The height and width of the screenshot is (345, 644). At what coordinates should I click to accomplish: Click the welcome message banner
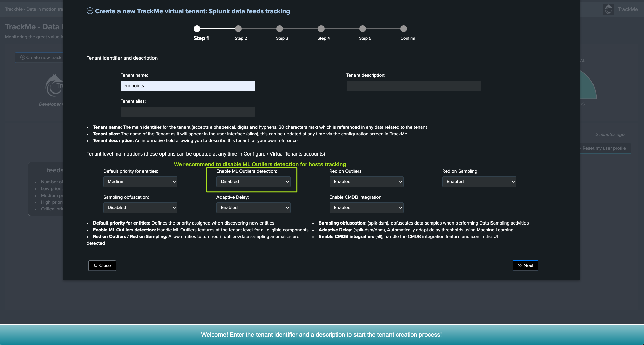(x=321, y=335)
